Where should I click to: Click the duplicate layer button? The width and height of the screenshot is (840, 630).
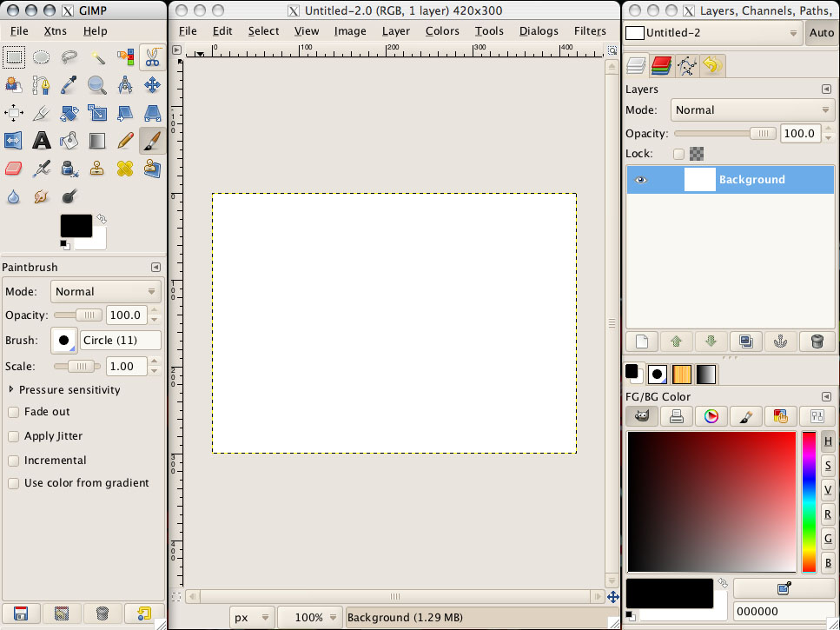coord(745,342)
